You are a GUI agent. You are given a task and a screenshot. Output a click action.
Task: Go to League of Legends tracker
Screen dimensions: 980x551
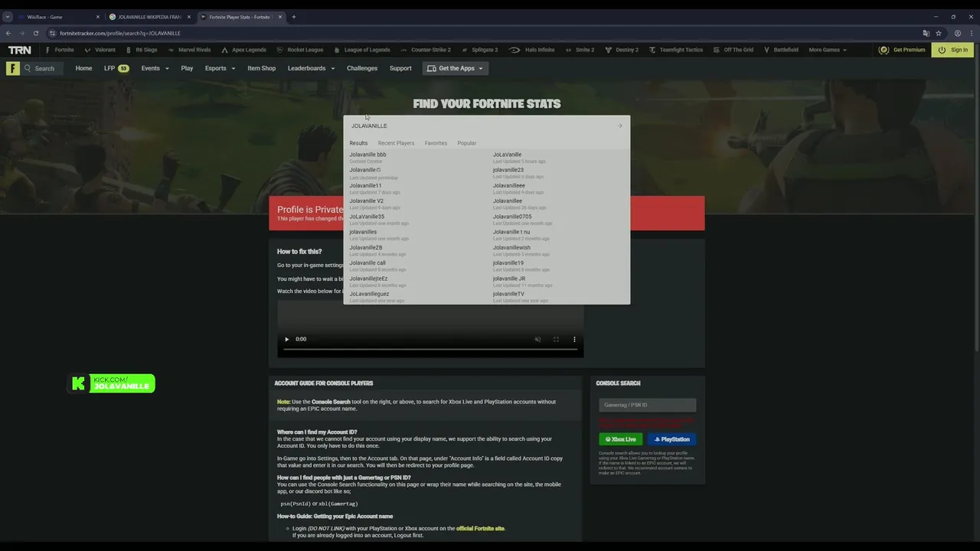click(361, 50)
